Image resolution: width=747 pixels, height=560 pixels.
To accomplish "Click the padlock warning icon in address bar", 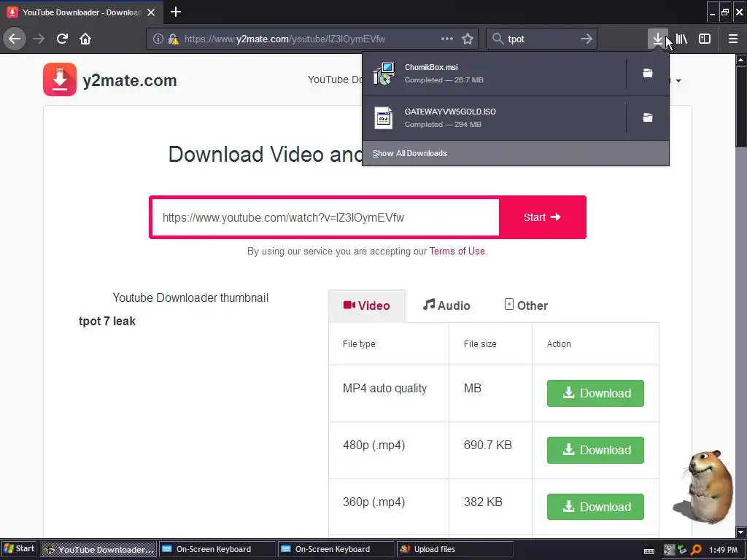I will [174, 39].
